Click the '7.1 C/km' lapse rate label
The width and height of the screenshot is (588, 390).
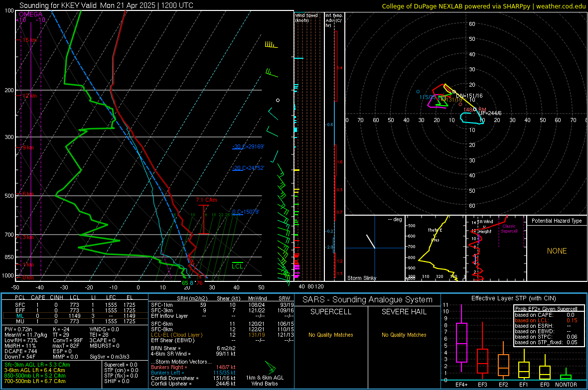point(206,200)
